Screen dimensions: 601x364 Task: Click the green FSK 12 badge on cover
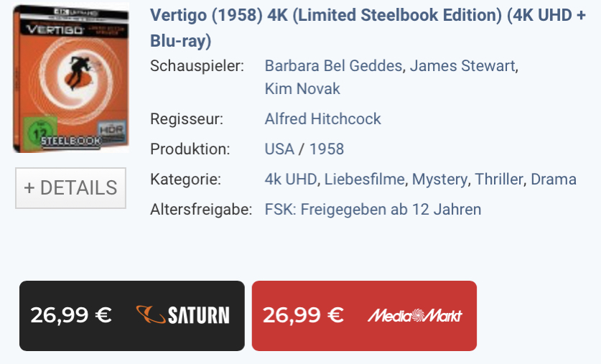(x=40, y=133)
